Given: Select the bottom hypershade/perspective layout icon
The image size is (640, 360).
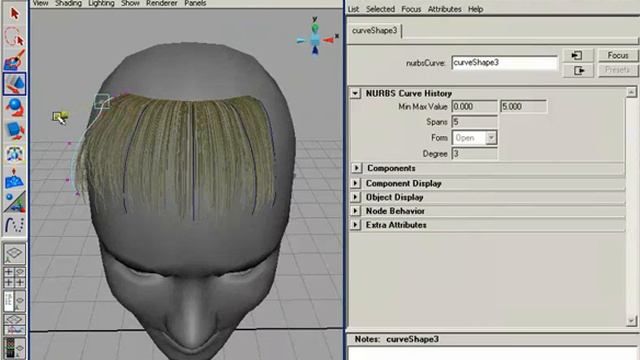Looking at the screenshot, I should (14, 348).
